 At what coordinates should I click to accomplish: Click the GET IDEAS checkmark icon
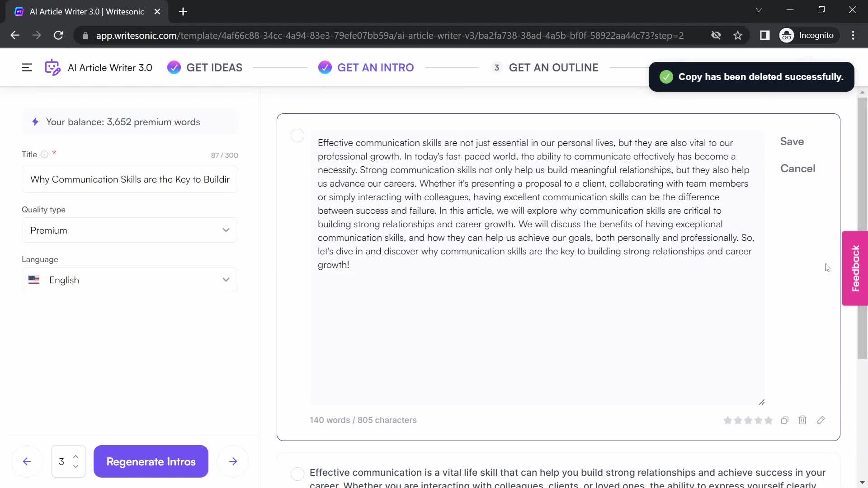pyautogui.click(x=174, y=67)
